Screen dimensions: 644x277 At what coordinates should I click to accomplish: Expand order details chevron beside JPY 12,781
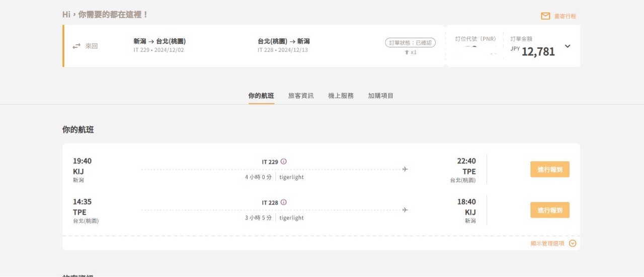pyautogui.click(x=568, y=46)
